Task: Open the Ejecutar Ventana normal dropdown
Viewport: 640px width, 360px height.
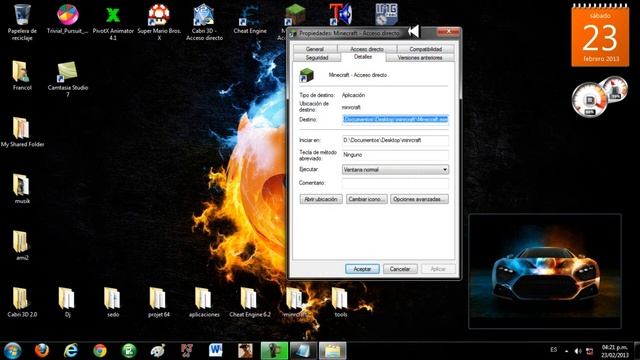Action: (x=395, y=169)
